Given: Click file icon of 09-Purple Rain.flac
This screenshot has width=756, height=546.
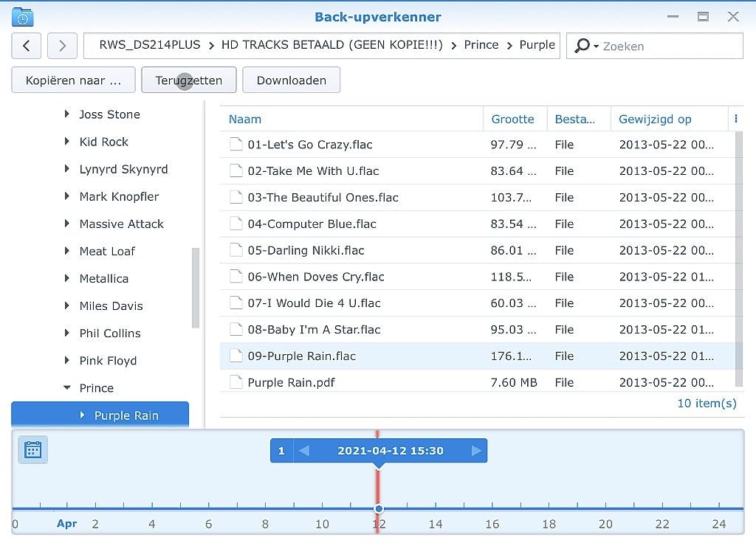Looking at the screenshot, I should point(236,356).
